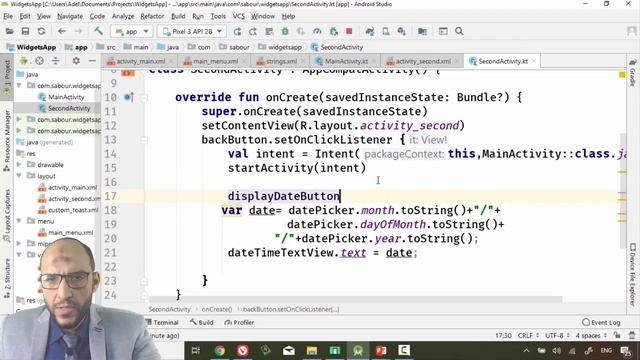Open the SDK Manager icon
The height and width of the screenshot is (360, 640).
point(402,31)
